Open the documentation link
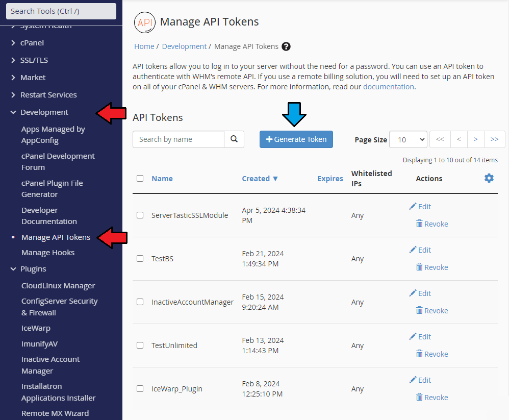Viewport: 509px width, 420px height. [388, 87]
